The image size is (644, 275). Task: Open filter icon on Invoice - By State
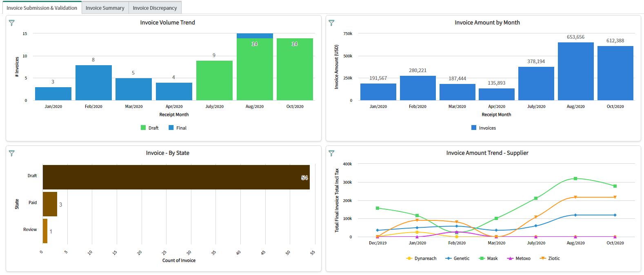point(12,153)
